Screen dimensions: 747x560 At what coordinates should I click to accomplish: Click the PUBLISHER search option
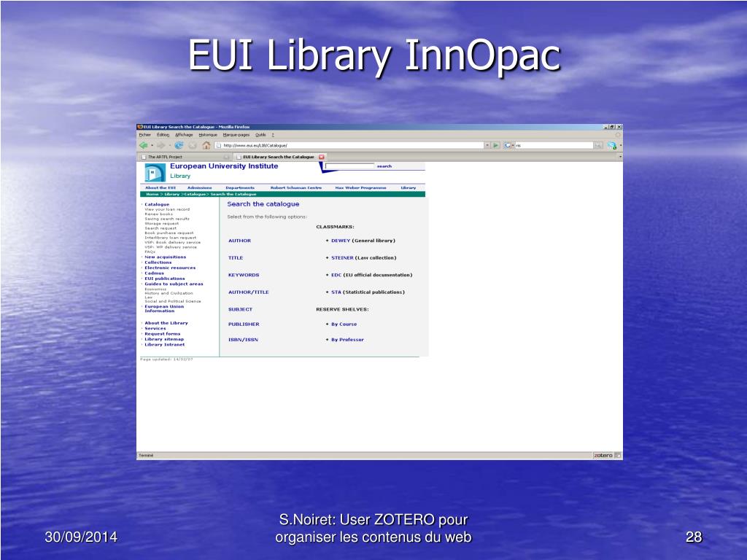click(244, 324)
